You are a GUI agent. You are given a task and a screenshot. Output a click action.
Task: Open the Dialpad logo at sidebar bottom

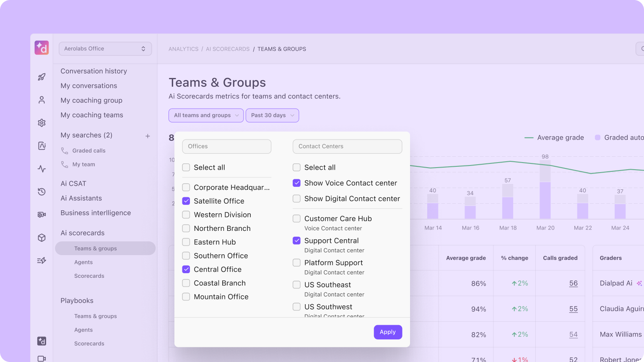tap(41, 341)
